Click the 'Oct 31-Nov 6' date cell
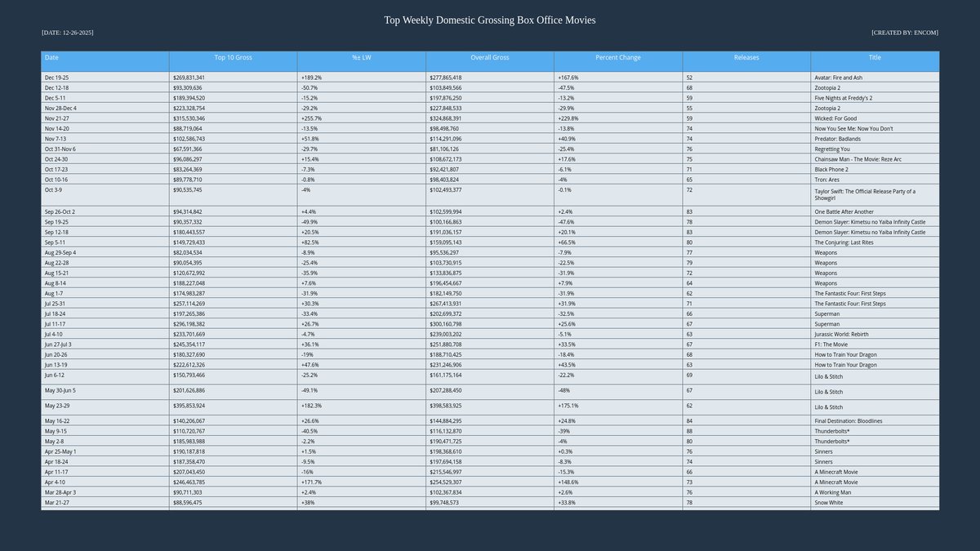Viewport: 980px width, 551px height. pos(105,149)
